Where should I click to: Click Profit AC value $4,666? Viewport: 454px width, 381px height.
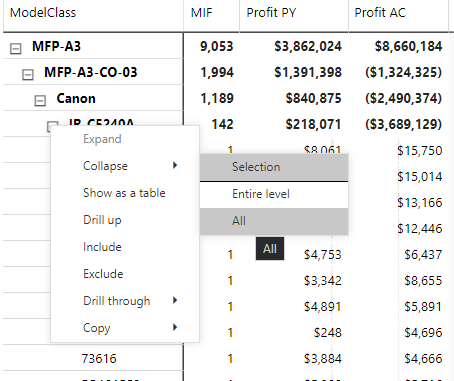tap(423, 359)
